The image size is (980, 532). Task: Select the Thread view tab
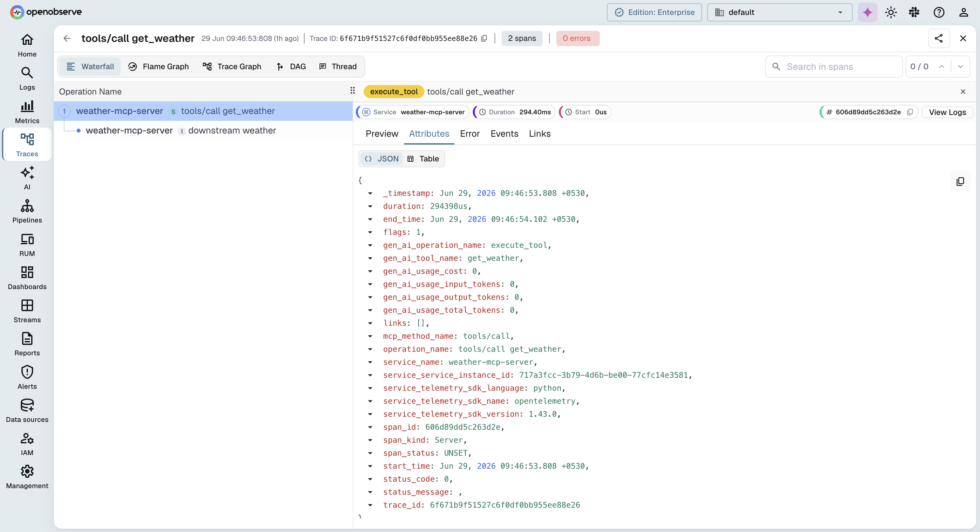click(338, 67)
